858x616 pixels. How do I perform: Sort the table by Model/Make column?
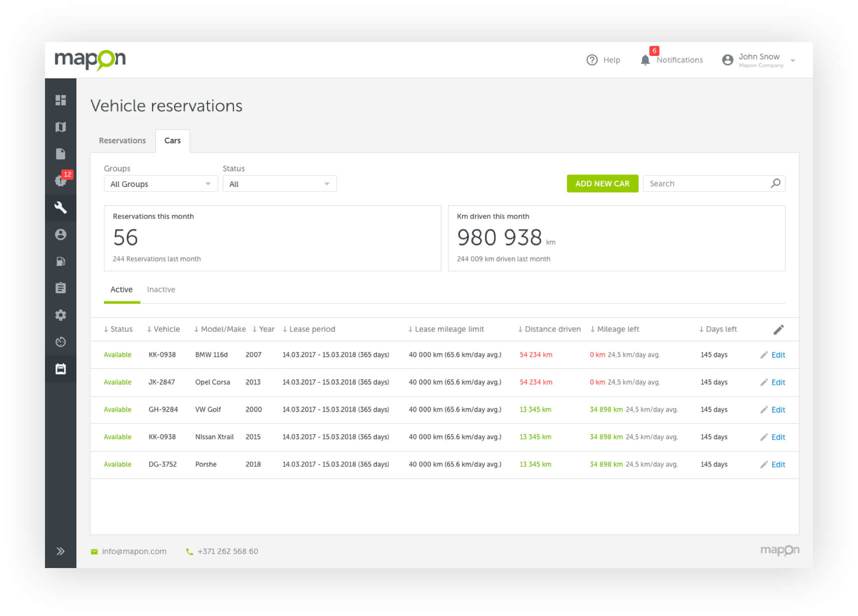point(220,329)
